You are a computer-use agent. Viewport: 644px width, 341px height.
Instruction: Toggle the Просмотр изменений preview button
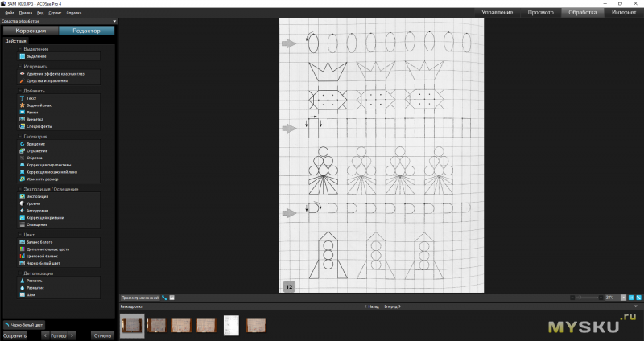[x=139, y=298]
